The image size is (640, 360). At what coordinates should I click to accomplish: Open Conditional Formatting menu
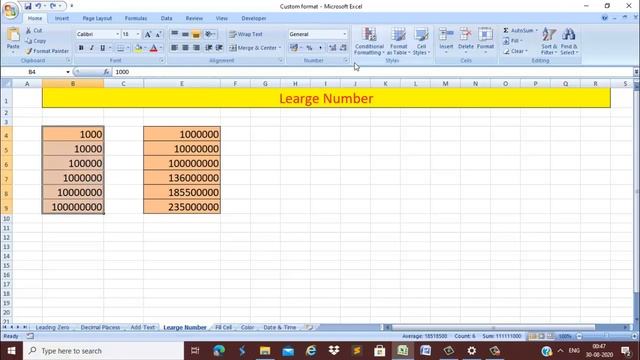(369, 41)
